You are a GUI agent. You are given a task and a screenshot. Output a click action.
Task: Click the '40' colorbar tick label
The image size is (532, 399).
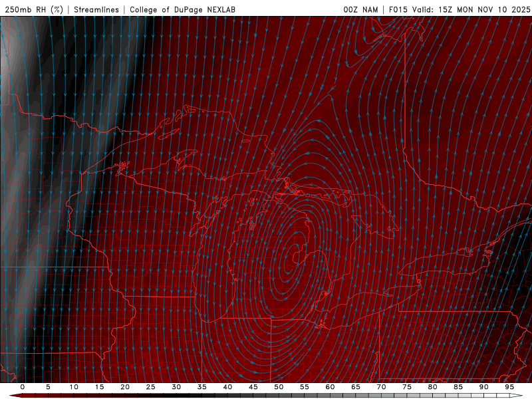[227, 387]
